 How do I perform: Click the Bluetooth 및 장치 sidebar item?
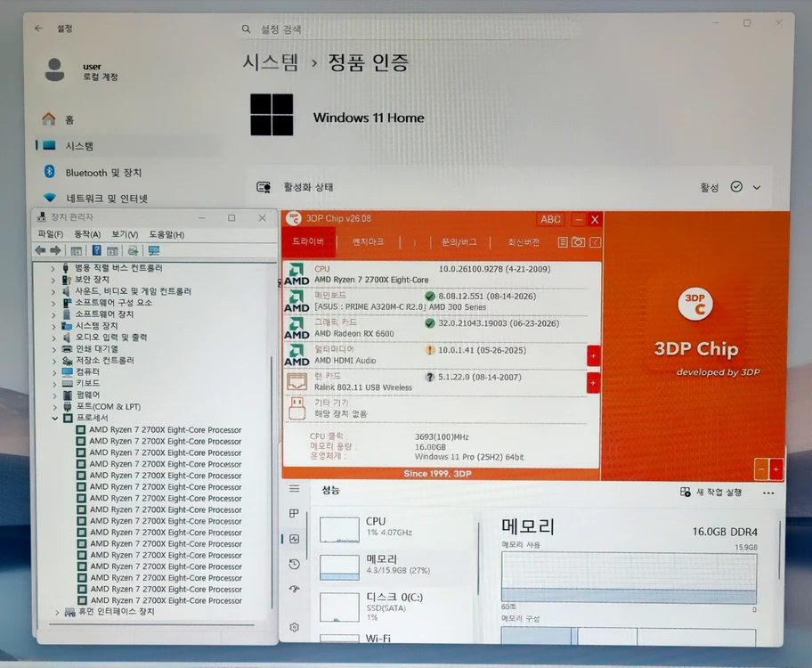coord(103,173)
